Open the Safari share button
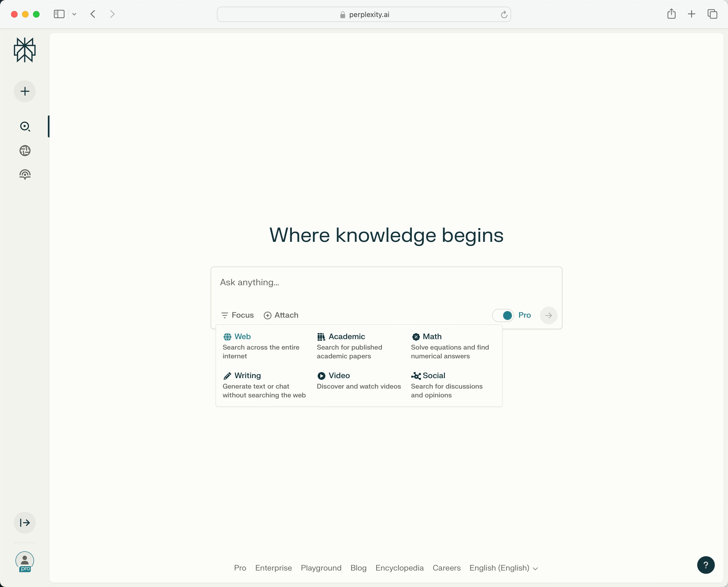Screen dimensions: 728x587 pos(672,14)
